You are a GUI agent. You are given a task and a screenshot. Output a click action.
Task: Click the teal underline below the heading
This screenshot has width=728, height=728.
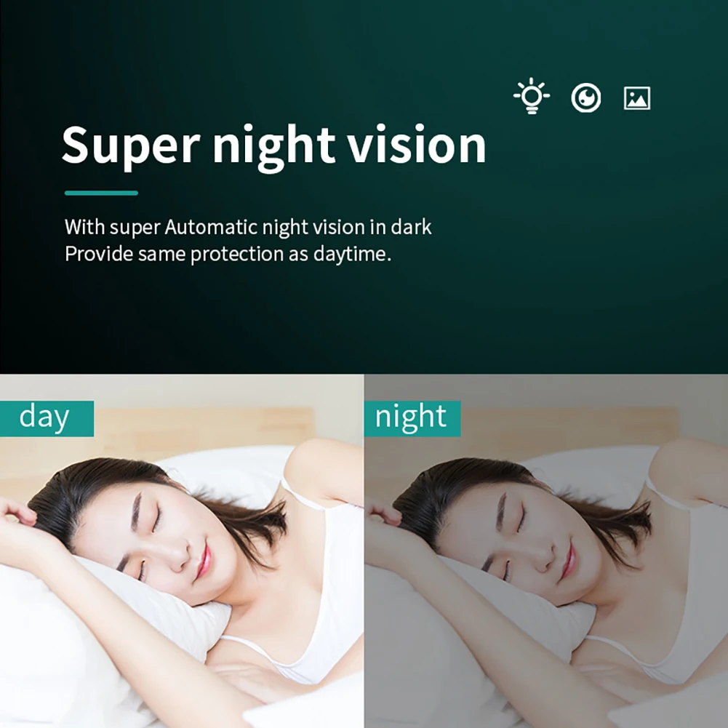pos(101,193)
